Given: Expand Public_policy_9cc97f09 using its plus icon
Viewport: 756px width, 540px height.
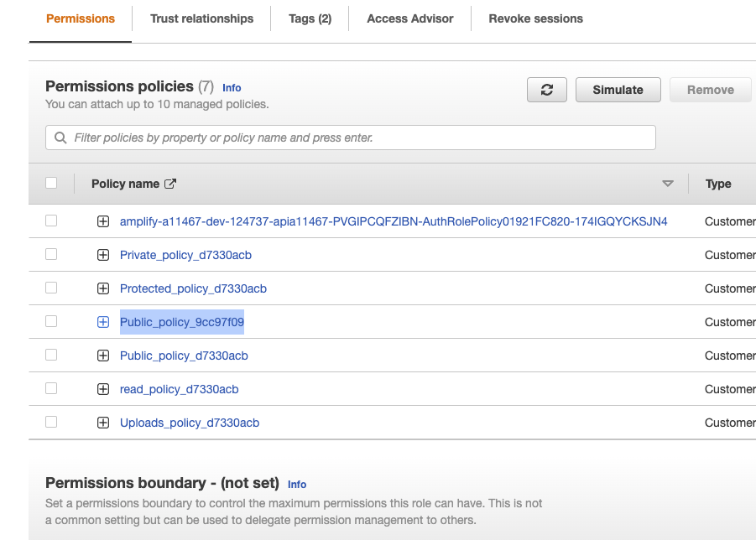Looking at the screenshot, I should (x=103, y=322).
